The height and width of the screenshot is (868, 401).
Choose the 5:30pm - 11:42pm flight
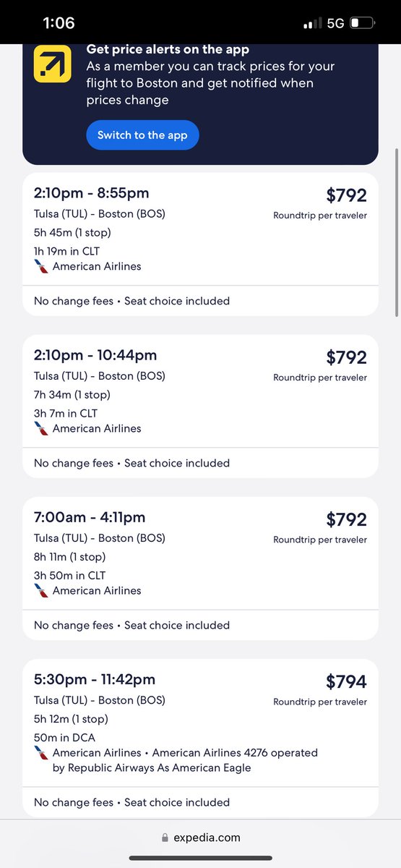tap(200, 738)
